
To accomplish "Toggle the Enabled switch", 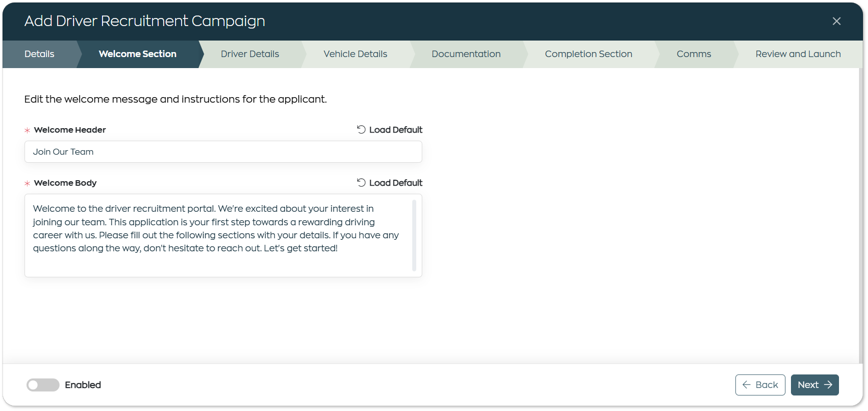I will click(43, 385).
